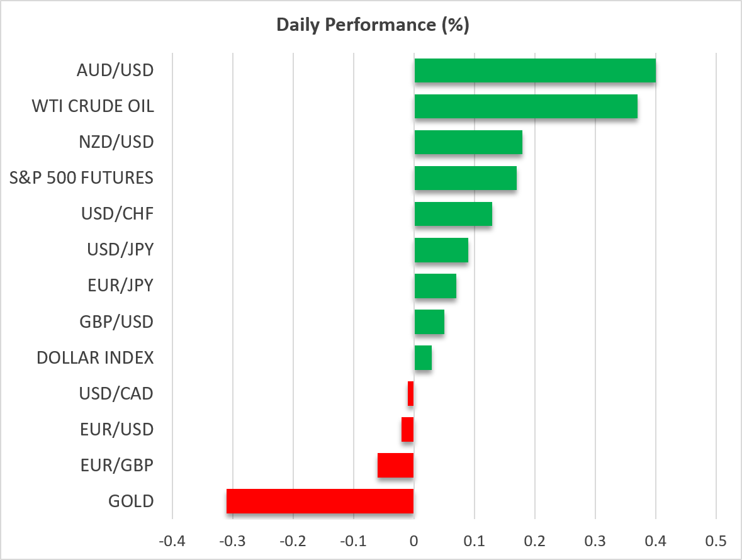Select the red USD/CAD bar
The image size is (742, 560).
(411, 393)
